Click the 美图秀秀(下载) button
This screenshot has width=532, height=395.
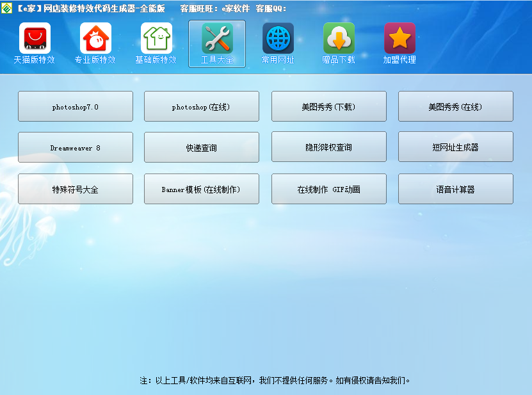pyautogui.click(x=329, y=106)
